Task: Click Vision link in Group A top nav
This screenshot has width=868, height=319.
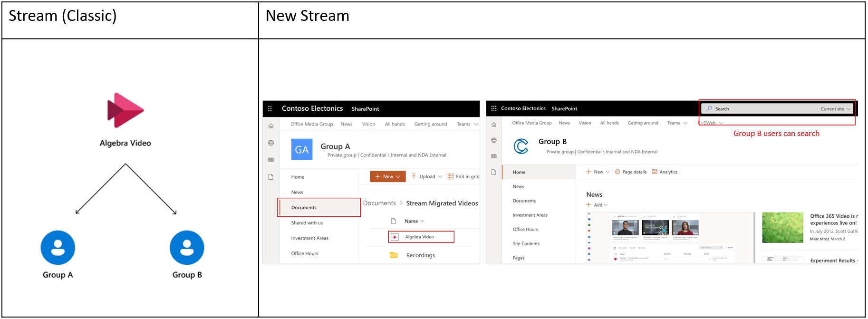Action: 368,124
